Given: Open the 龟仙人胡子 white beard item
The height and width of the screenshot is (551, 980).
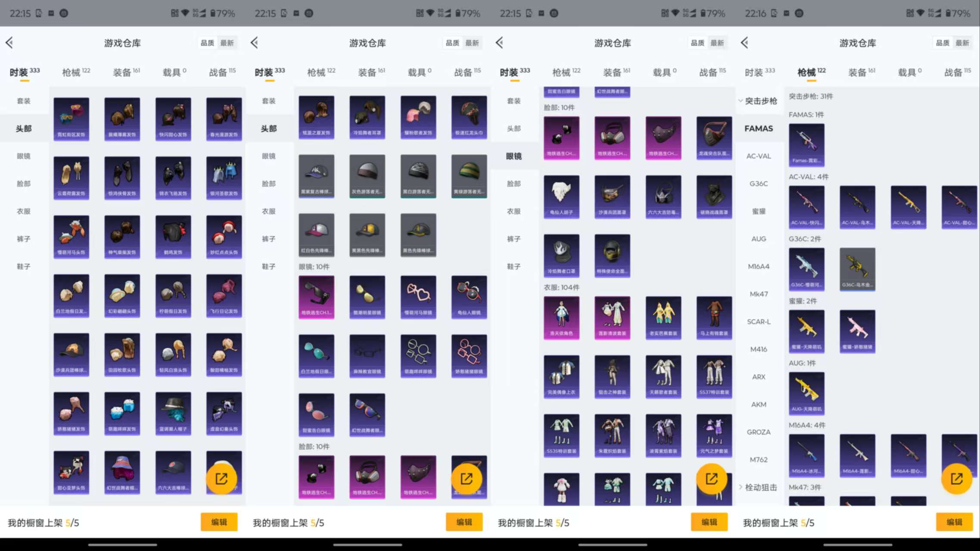Looking at the screenshot, I should (561, 196).
